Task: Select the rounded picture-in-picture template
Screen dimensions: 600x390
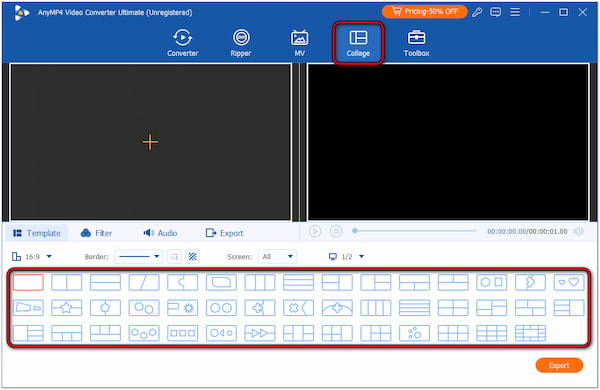Action: (x=221, y=282)
